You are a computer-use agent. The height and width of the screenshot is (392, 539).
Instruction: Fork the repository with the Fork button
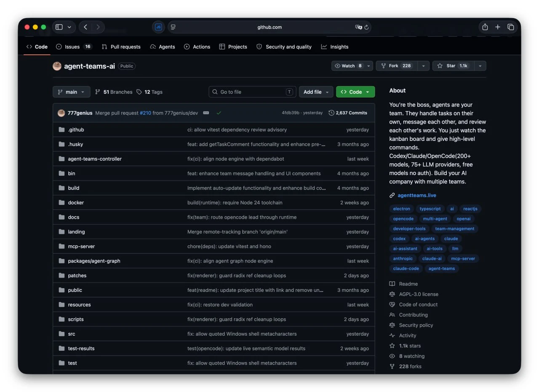point(397,66)
